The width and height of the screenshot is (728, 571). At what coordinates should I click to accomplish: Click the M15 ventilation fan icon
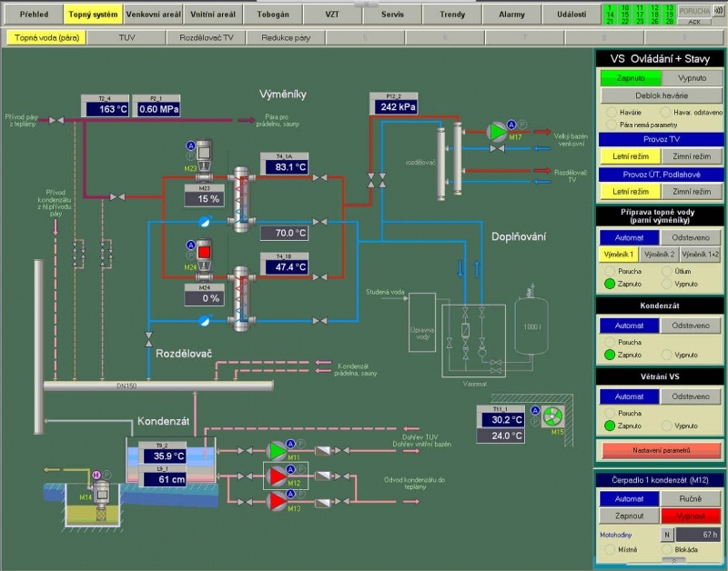click(553, 417)
